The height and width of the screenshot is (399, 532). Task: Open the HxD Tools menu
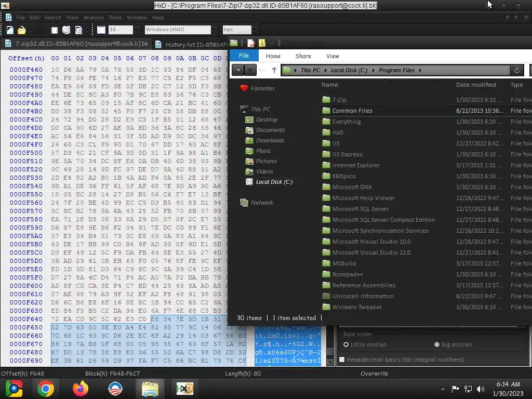point(115,17)
